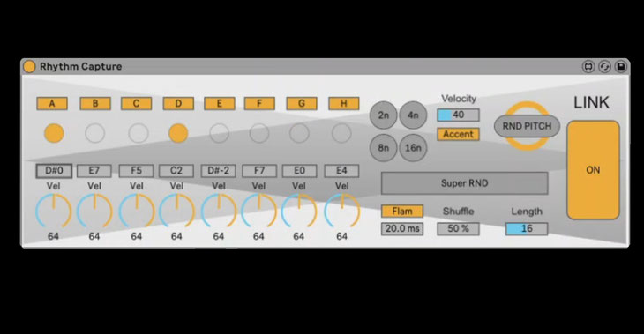Click the Vel knob under F5

click(137, 212)
